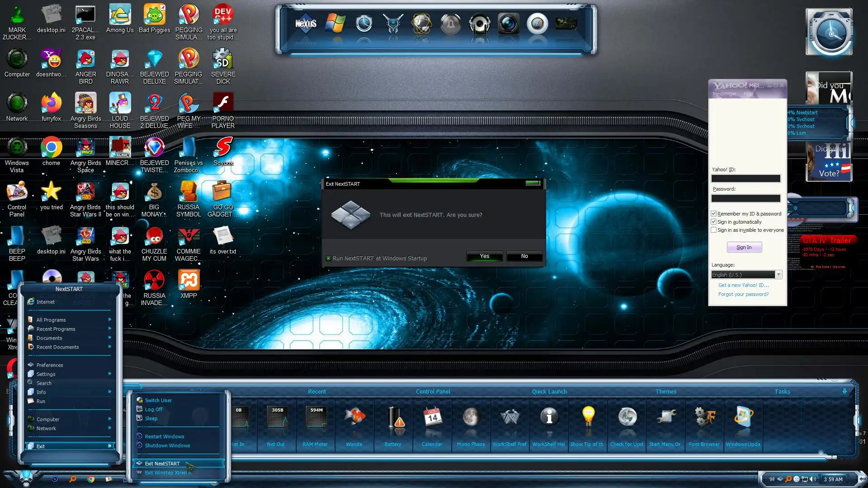The width and height of the screenshot is (868, 488).
Task: Click the NeXuS logo in the top dock
Action: [306, 23]
